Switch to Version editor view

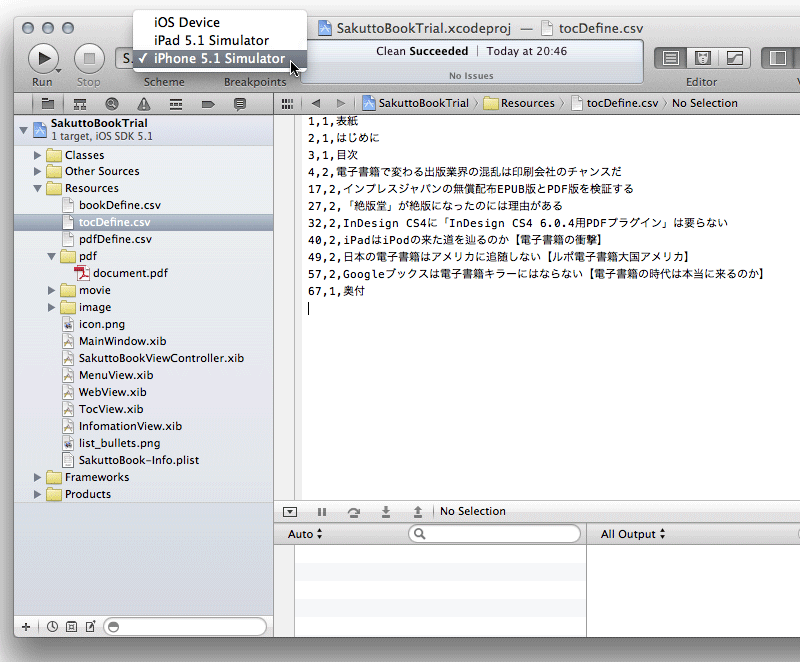click(735, 58)
